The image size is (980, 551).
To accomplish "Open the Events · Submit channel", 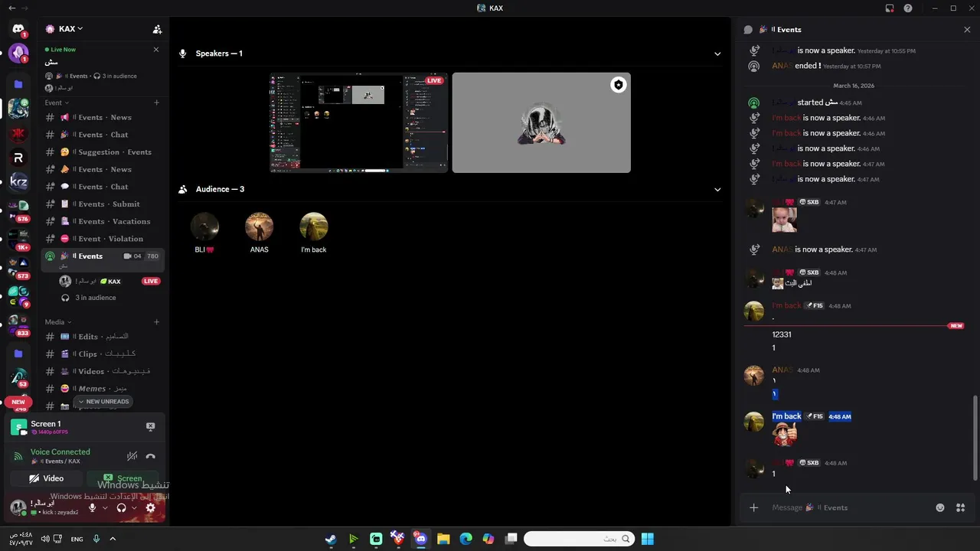I will coord(103,204).
